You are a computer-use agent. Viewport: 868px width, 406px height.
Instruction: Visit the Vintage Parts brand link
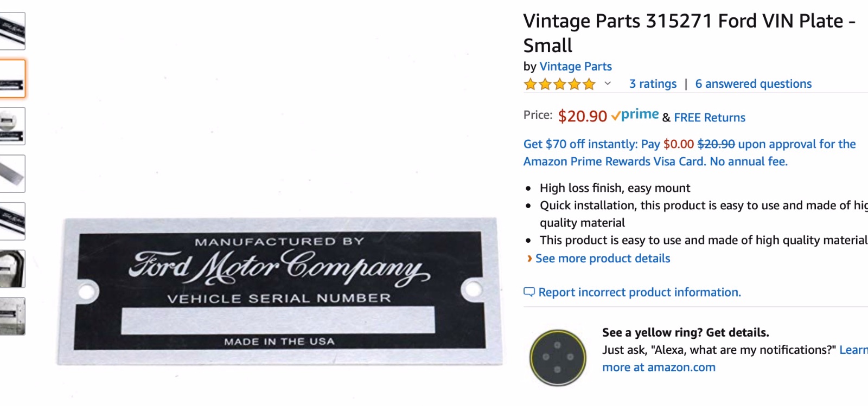tap(576, 67)
